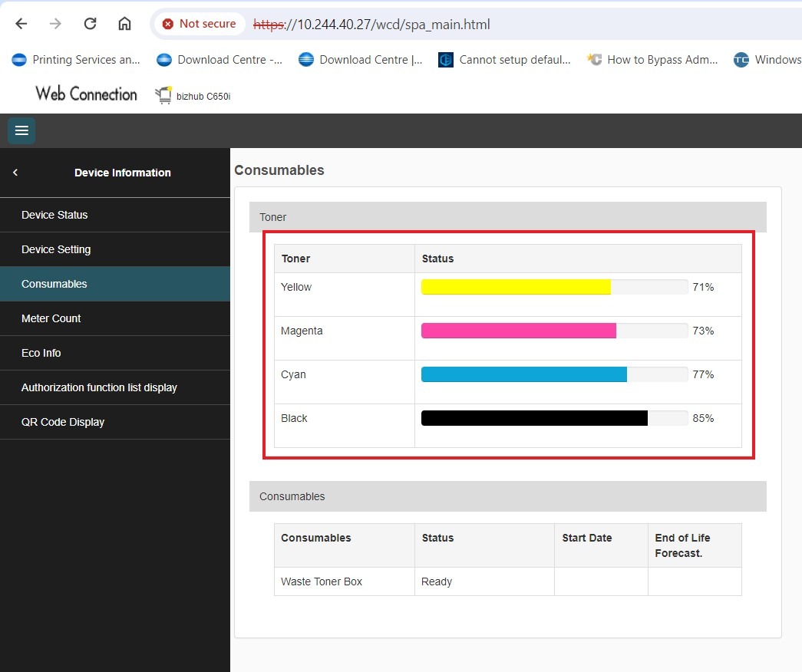Image resolution: width=802 pixels, height=672 pixels.
Task: Open Eco Info in the sidebar
Action: 41,353
